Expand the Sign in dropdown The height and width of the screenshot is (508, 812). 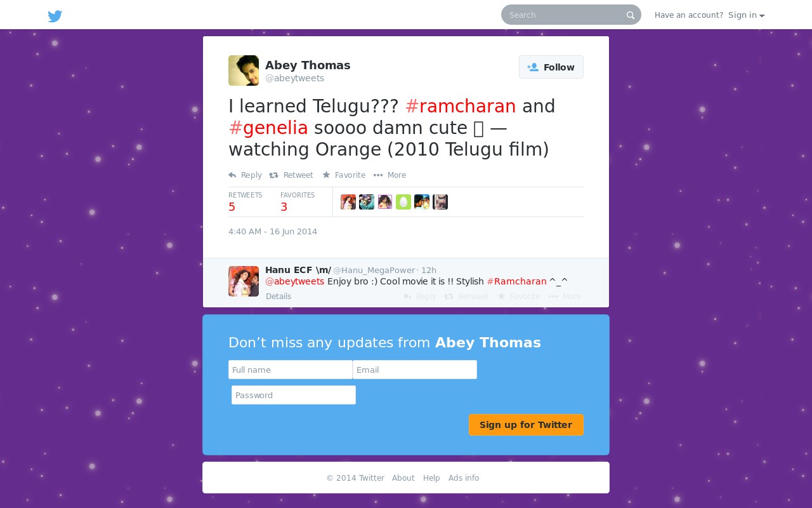coord(747,15)
